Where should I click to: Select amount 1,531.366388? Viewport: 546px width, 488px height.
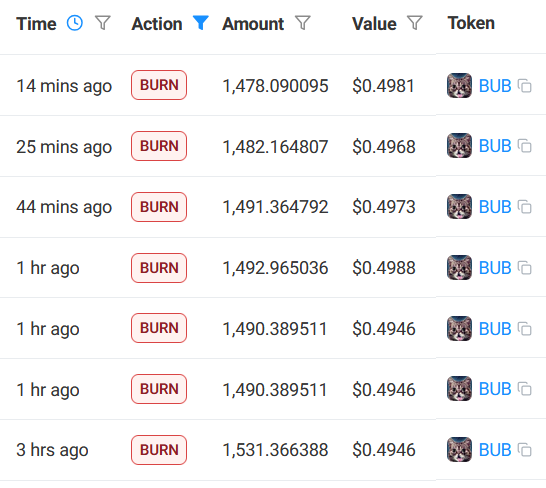pyautogui.click(x=275, y=450)
